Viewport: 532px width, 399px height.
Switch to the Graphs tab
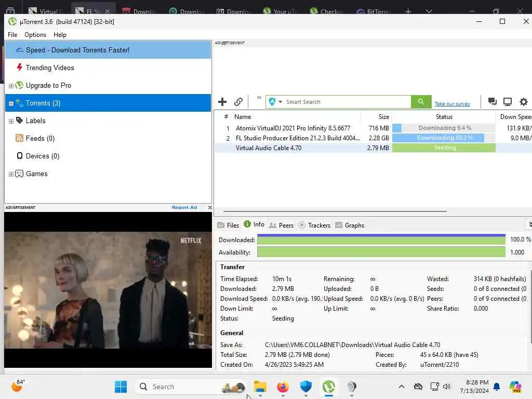(x=350, y=225)
